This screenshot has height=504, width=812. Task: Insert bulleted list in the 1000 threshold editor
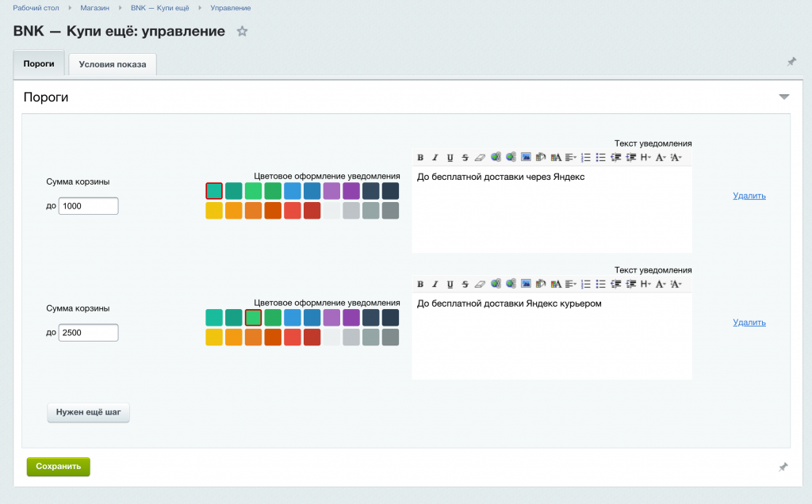601,158
